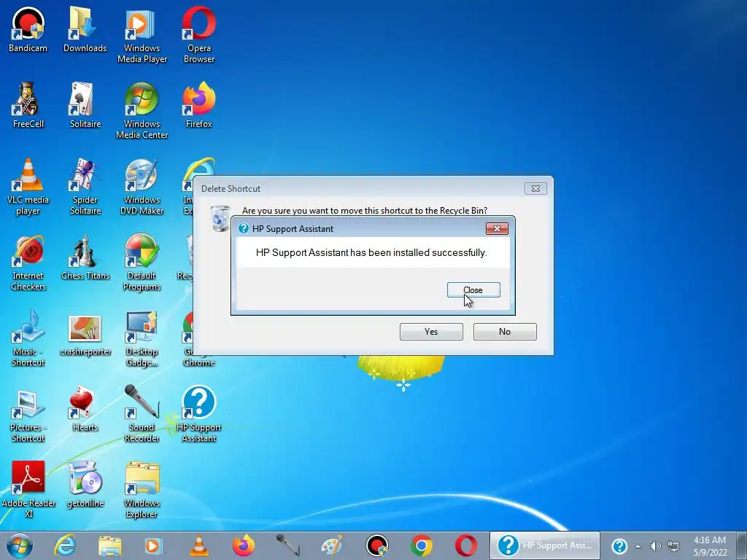
Task: Select the VLC media player desktop icon
Action: pyautogui.click(x=28, y=187)
